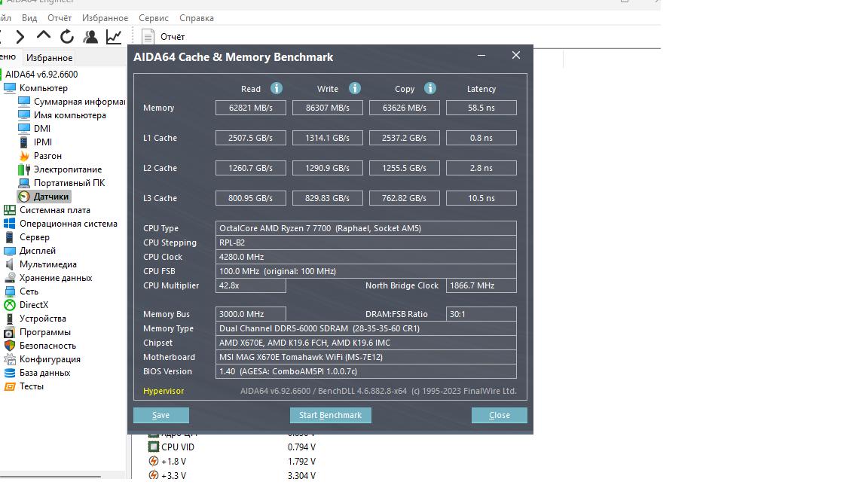Click the up-level arrow toolbar icon
Screen dimensions: 868x488
43,36
